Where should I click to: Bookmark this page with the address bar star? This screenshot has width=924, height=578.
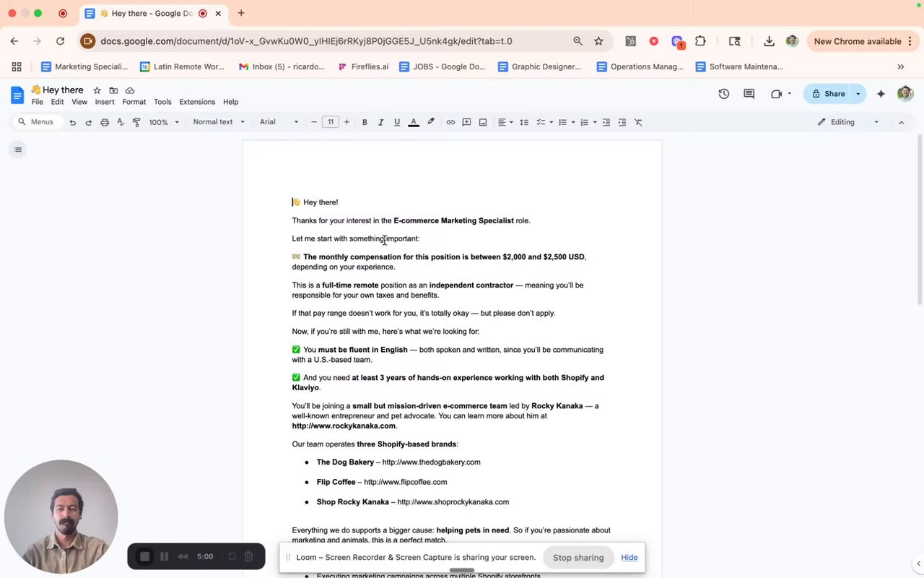pos(598,41)
